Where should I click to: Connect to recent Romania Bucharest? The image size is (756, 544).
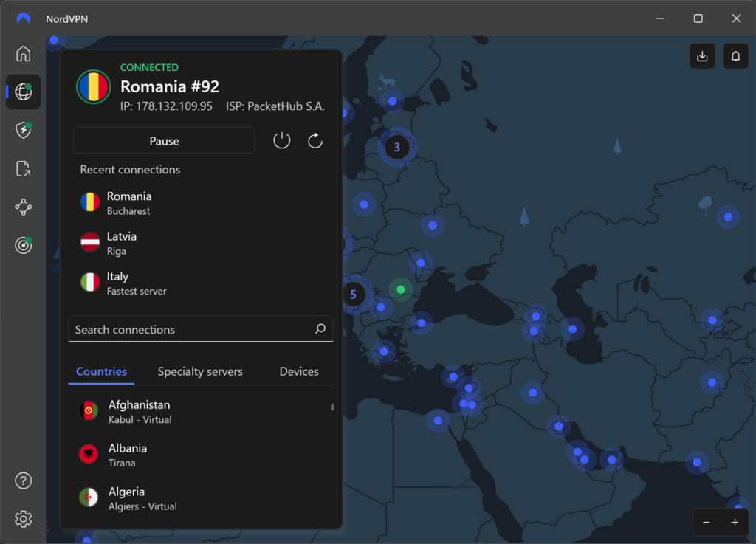tap(201, 203)
